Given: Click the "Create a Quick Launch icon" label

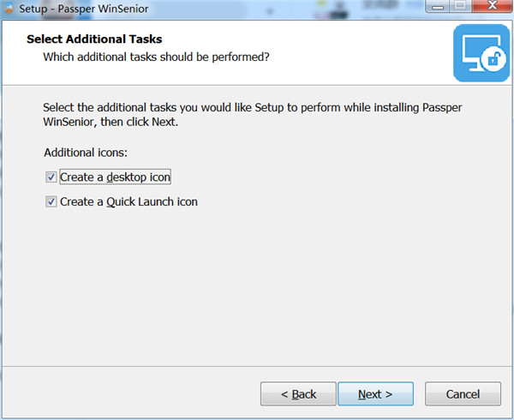Looking at the screenshot, I should point(128,201).
